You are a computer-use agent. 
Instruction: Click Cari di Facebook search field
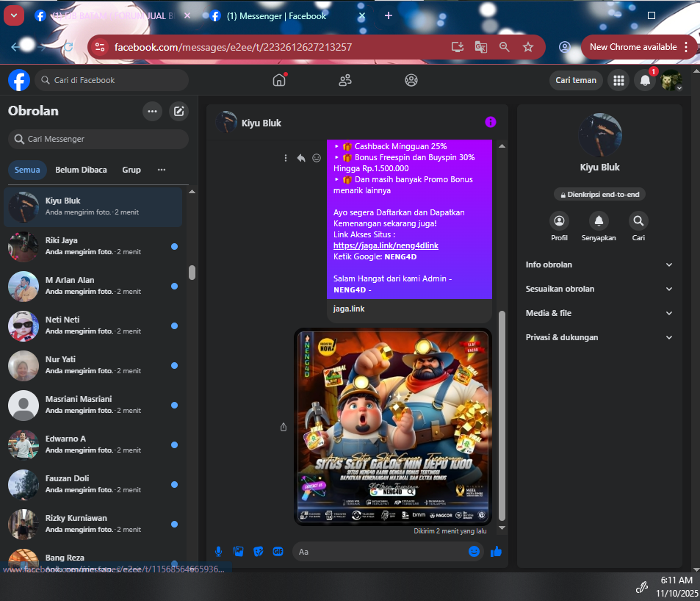[112, 80]
